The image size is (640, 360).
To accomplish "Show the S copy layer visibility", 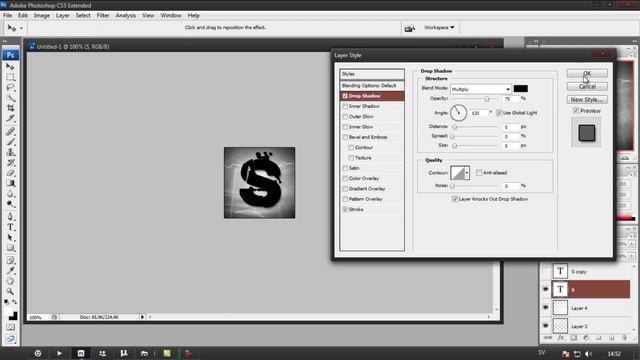I will coord(546,271).
